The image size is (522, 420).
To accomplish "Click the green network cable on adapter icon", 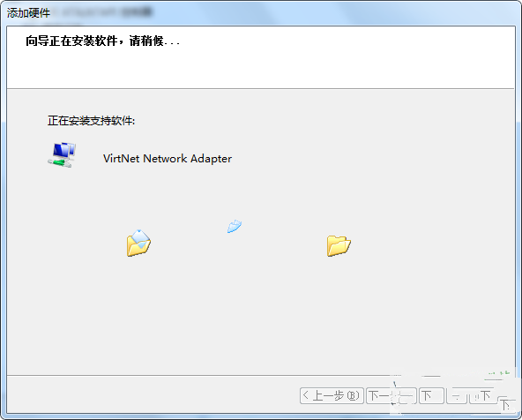I will (x=59, y=163).
